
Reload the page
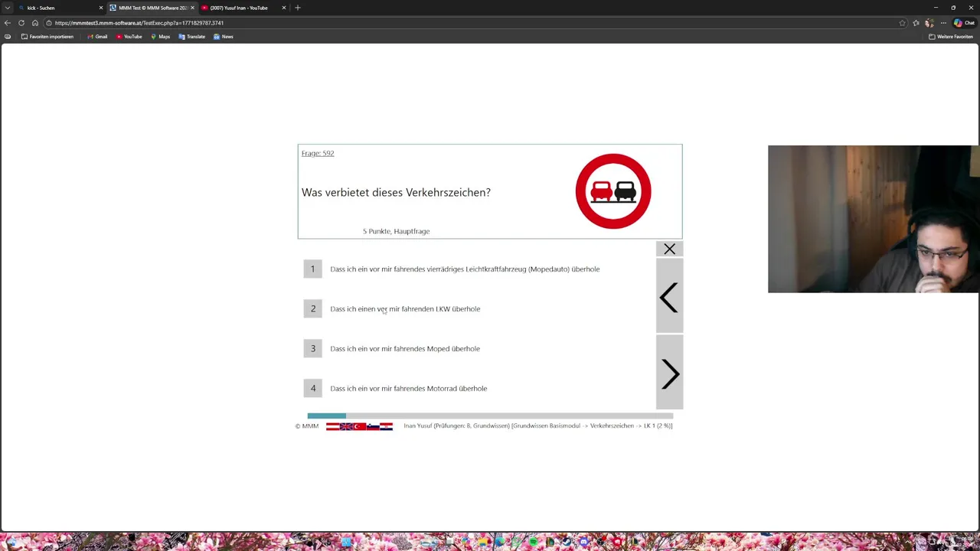coord(21,23)
